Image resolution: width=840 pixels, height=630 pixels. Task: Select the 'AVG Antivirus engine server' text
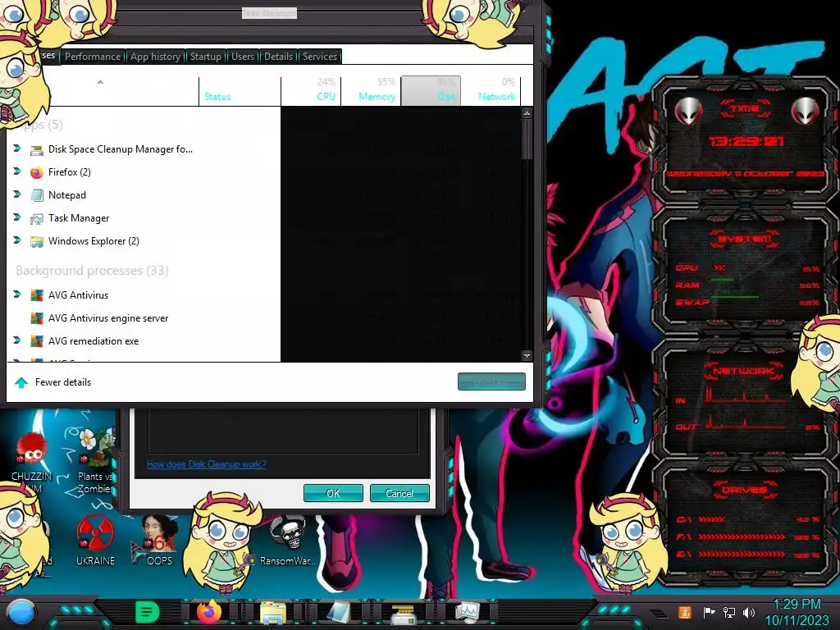(108, 318)
